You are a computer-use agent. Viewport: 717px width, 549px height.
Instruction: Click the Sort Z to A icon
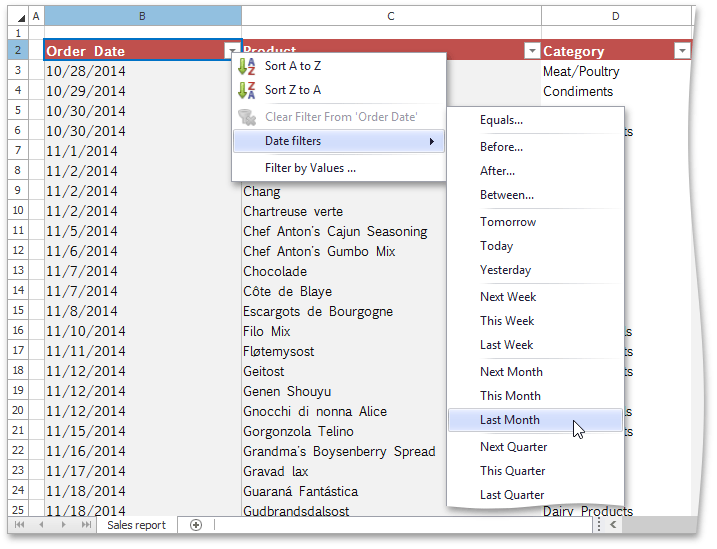tap(246, 90)
